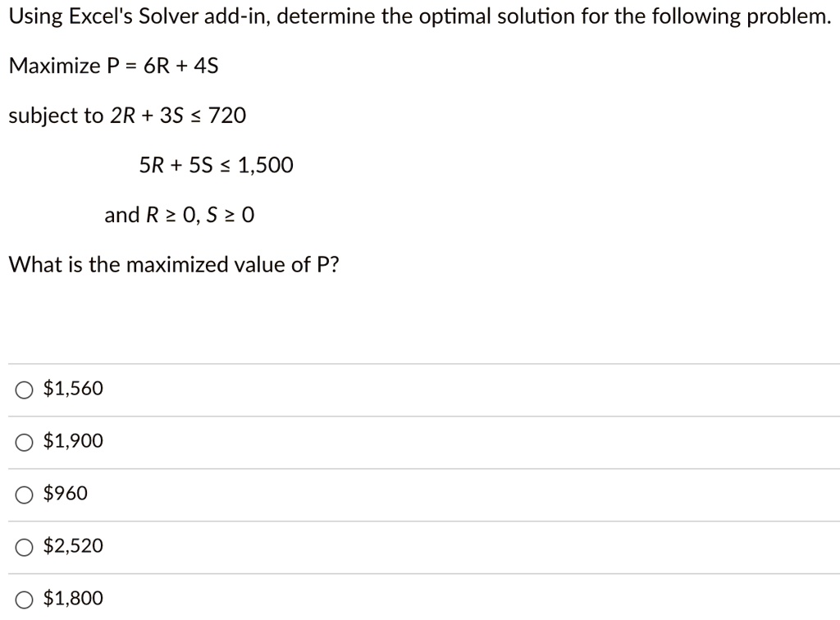Click the $1,560 answer label text
This screenshot has width=840, height=620.
click(x=72, y=388)
